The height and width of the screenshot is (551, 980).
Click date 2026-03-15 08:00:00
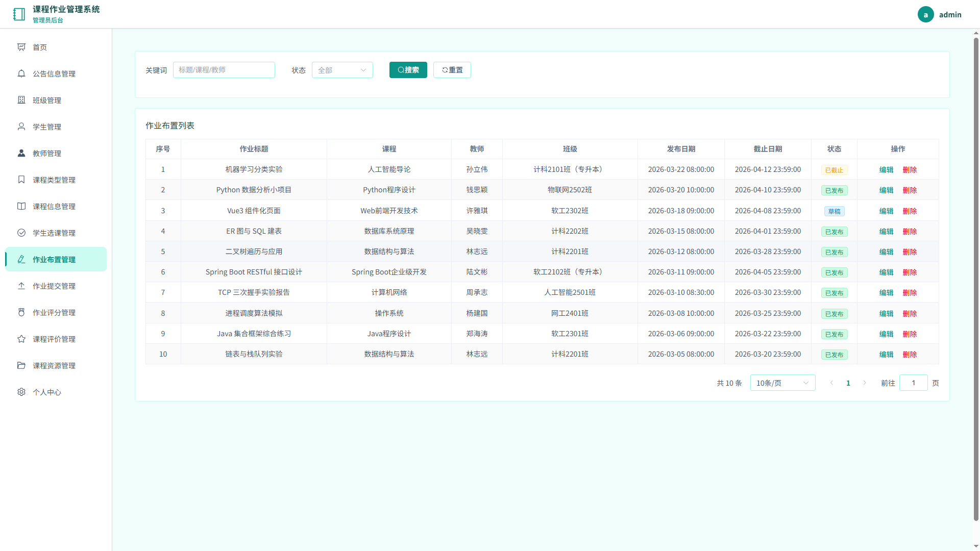pyautogui.click(x=681, y=231)
